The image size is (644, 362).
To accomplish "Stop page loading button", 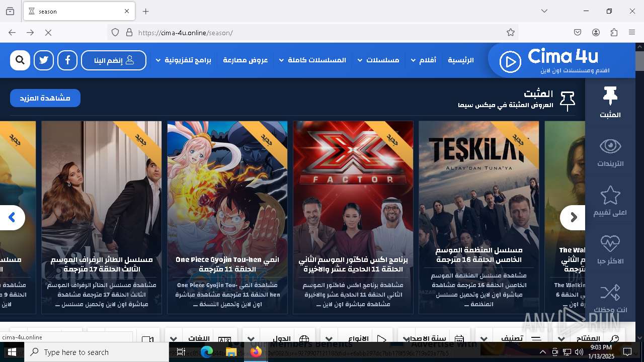I will coord(48,33).
